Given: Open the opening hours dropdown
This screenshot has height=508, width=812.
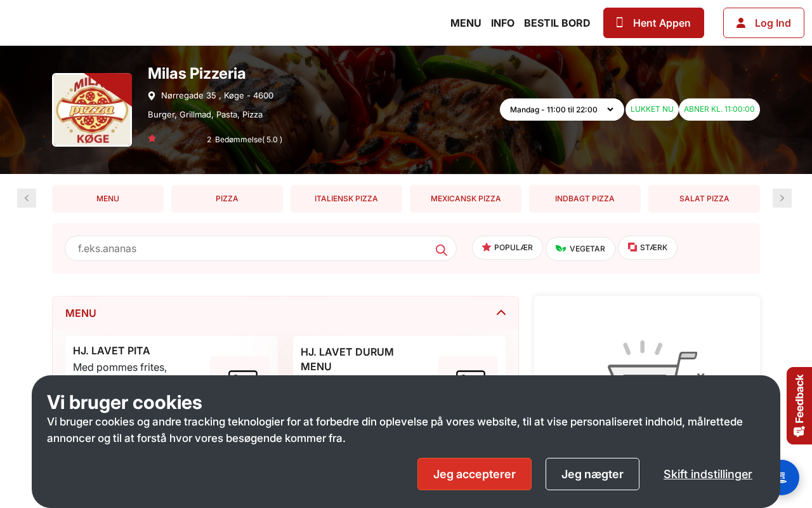Looking at the screenshot, I should tap(561, 109).
